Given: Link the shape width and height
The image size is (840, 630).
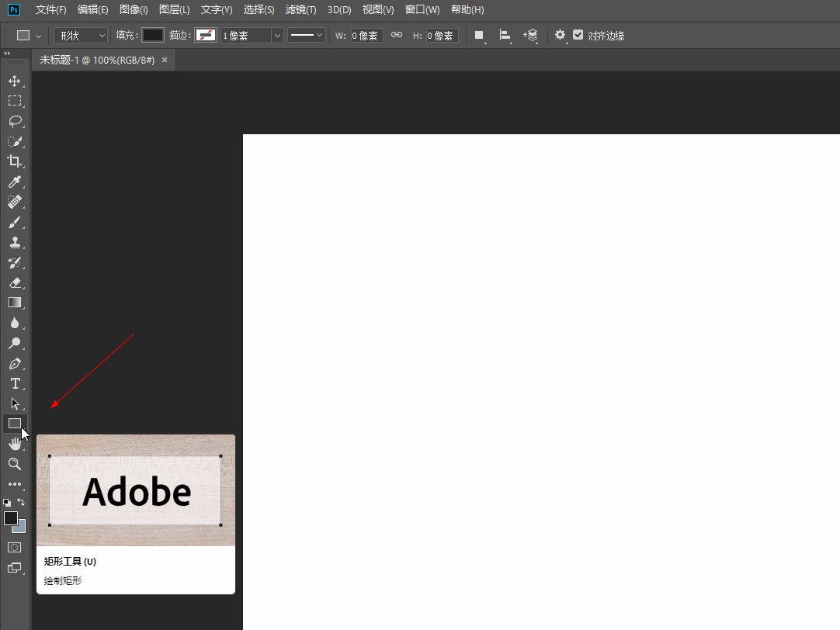Looking at the screenshot, I should tap(397, 35).
